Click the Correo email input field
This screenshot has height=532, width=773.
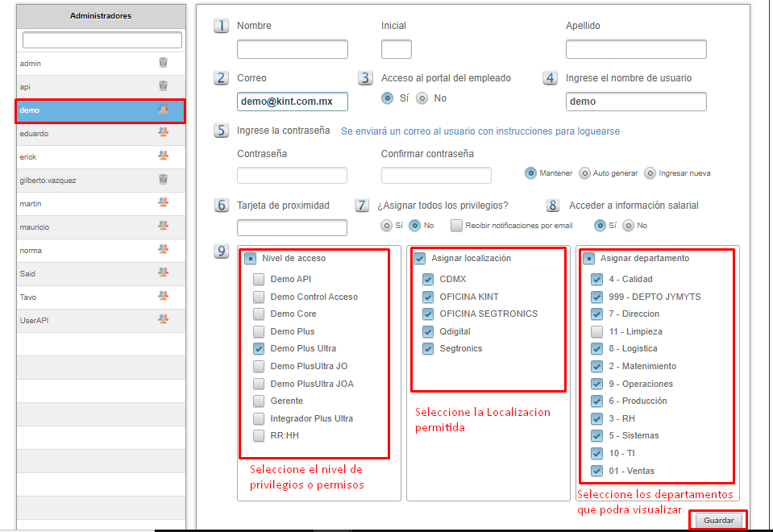click(x=293, y=102)
